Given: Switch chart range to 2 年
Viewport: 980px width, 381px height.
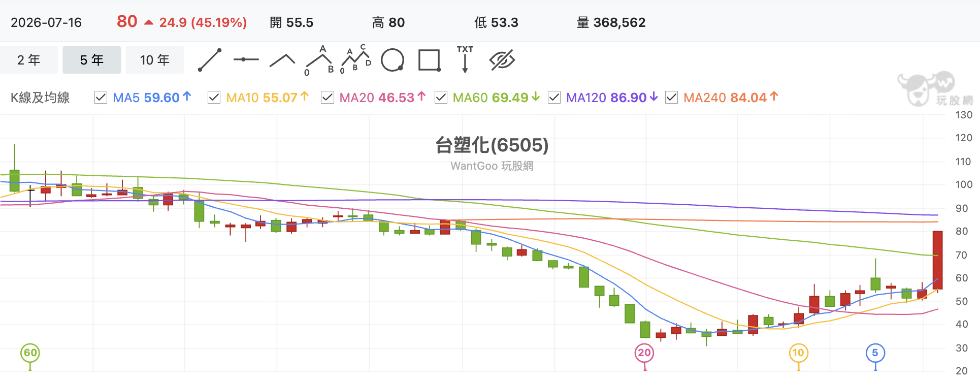Looking at the screenshot, I should (x=29, y=60).
